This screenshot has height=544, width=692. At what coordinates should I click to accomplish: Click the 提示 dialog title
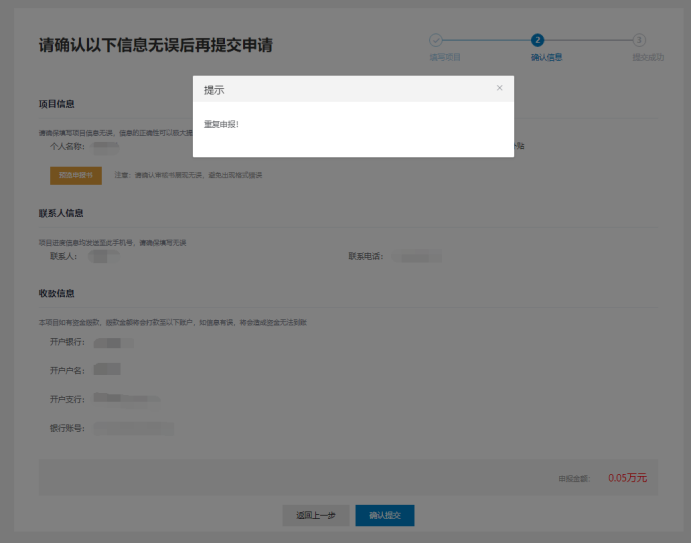(214, 90)
